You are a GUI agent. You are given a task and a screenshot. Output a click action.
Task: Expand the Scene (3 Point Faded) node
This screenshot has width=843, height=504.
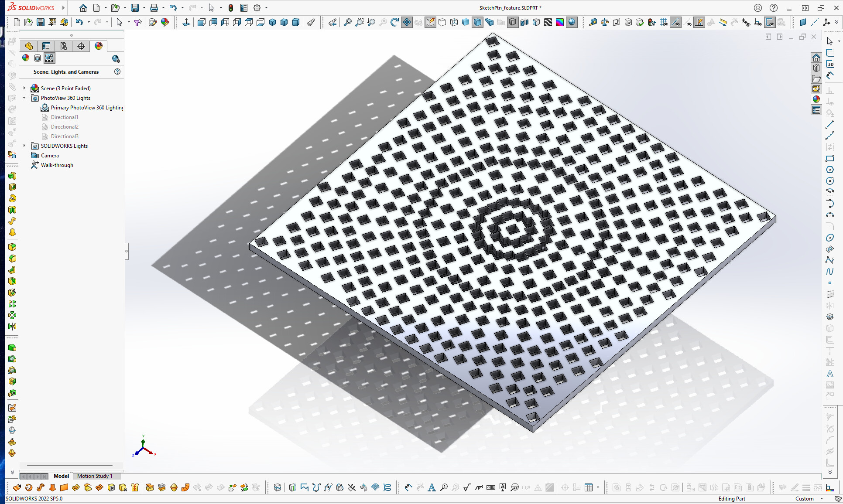tap(24, 88)
